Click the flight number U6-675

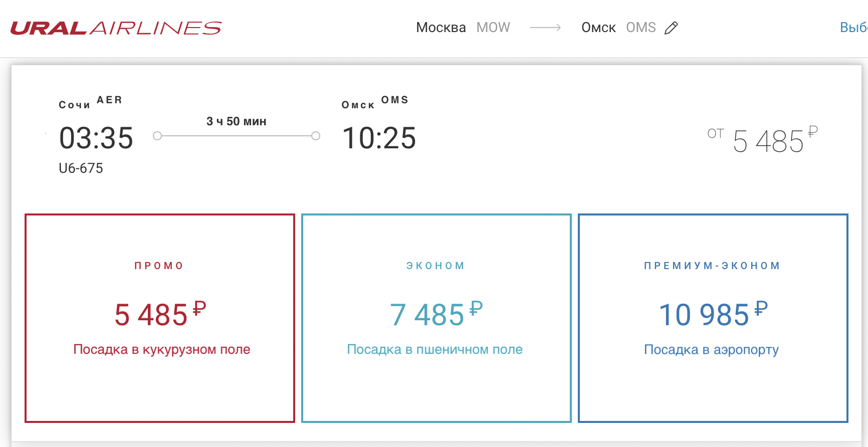click(x=81, y=168)
